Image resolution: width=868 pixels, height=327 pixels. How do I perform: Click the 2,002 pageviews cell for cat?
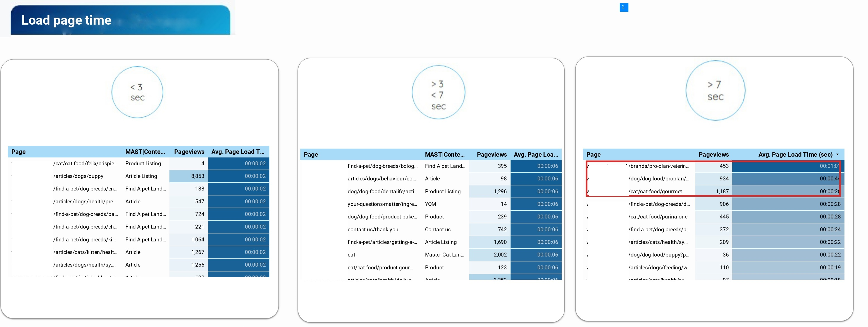point(500,255)
